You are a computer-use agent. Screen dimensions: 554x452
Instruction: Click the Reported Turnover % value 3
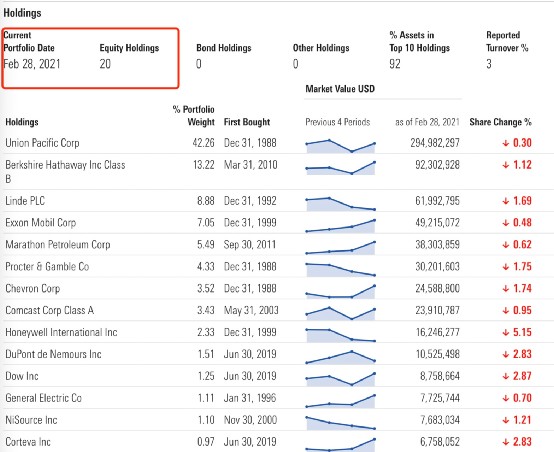489,64
